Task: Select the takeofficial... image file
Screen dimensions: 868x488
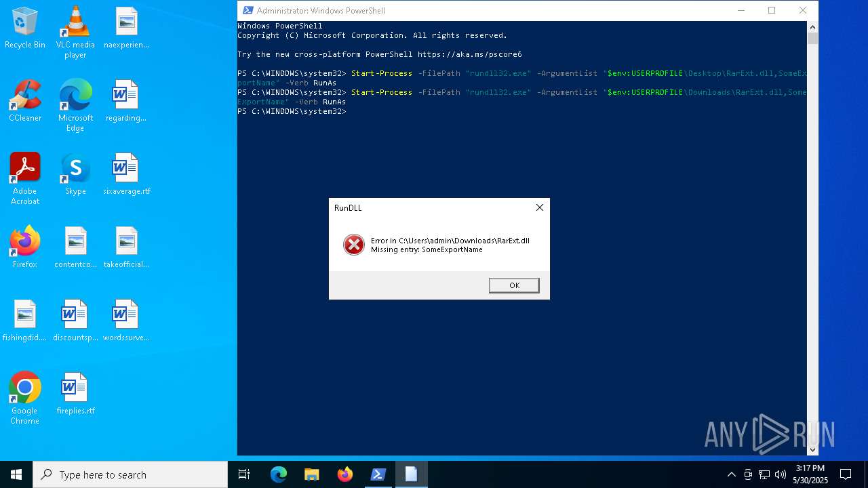Action: coord(126,247)
